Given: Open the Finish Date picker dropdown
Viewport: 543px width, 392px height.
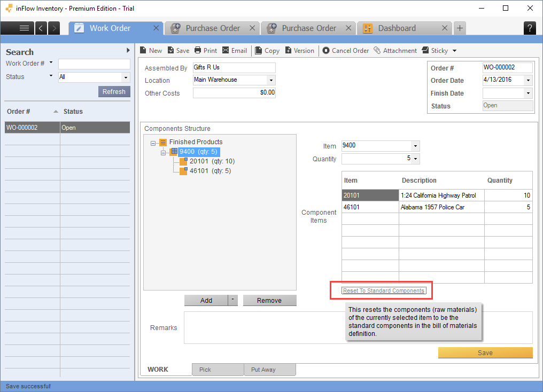Looking at the screenshot, I should pos(528,93).
